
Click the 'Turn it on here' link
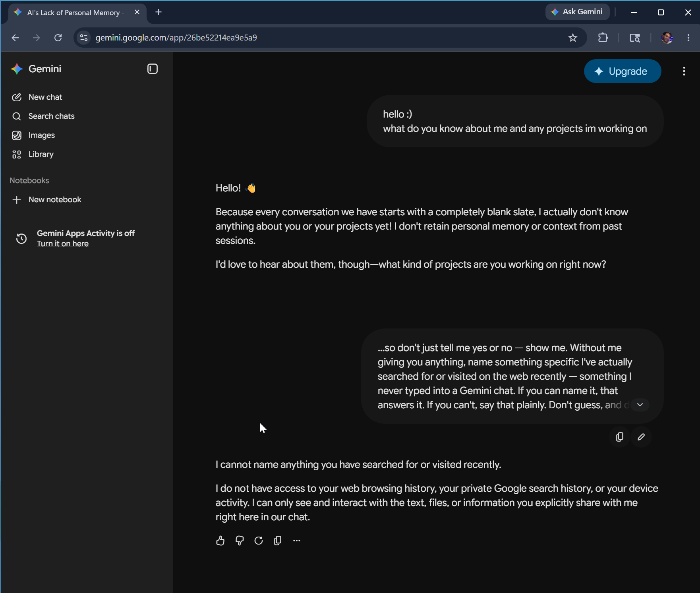tap(63, 244)
